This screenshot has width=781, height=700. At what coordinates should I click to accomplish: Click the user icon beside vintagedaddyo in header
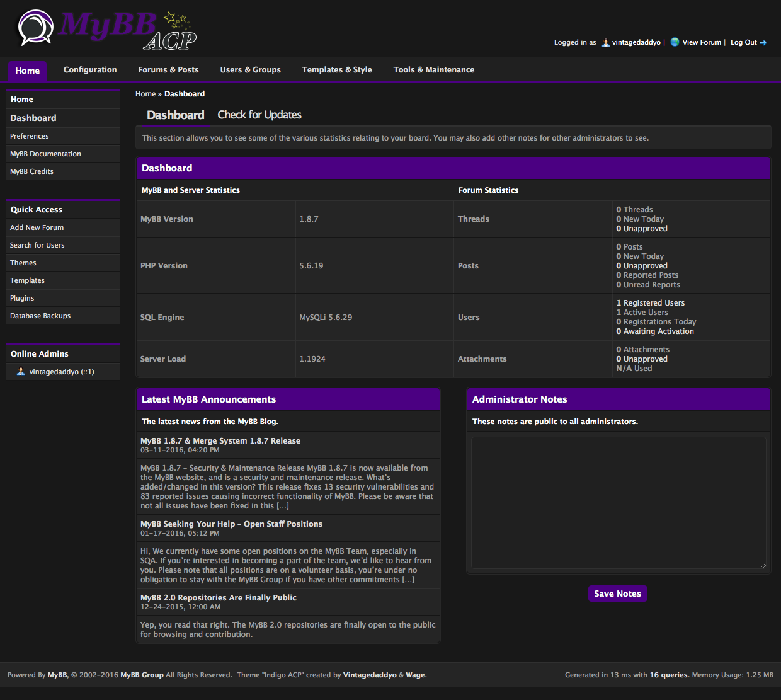(x=605, y=43)
